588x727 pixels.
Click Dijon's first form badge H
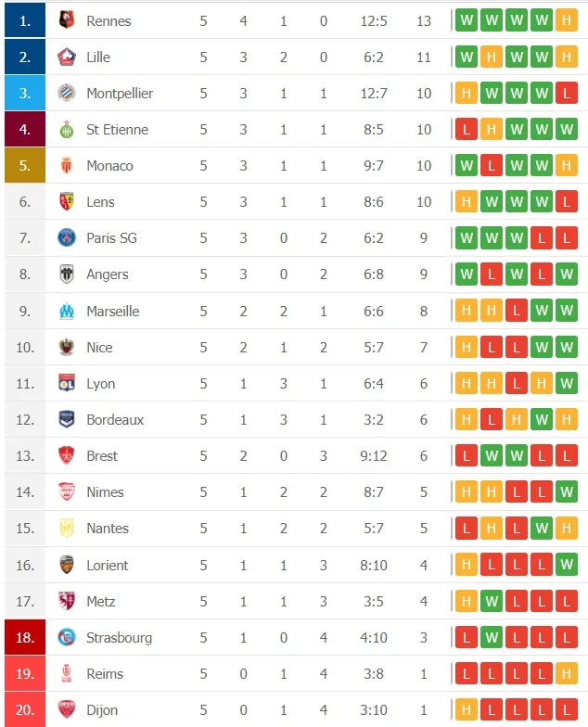pos(467,710)
